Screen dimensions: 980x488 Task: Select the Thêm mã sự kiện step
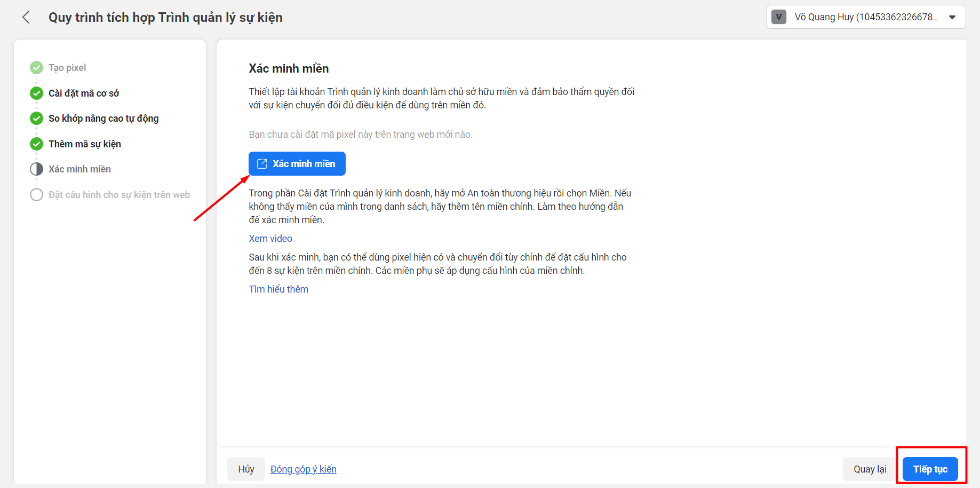(85, 144)
